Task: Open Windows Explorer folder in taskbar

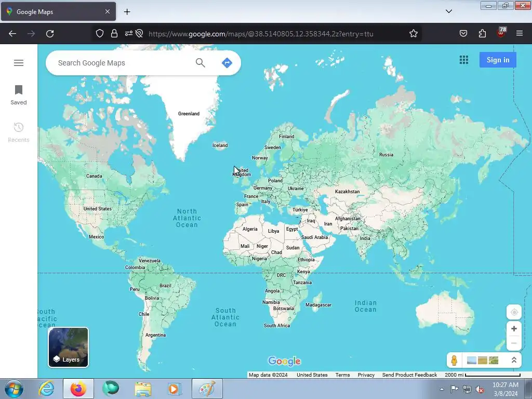Action: (x=143, y=389)
